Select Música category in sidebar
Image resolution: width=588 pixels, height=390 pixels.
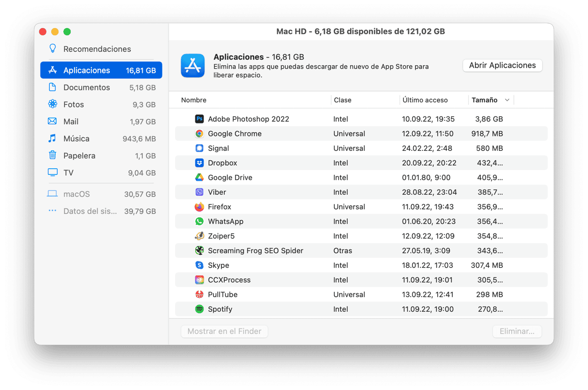(101, 139)
